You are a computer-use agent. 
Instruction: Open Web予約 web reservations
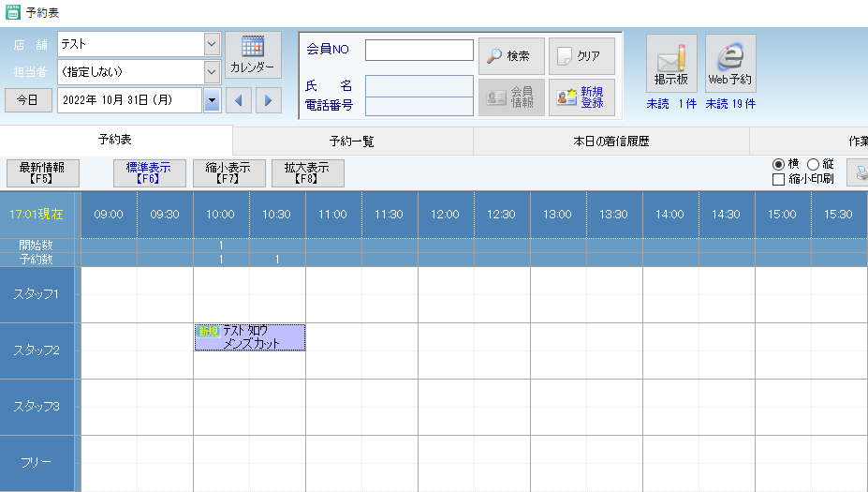tap(730, 64)
